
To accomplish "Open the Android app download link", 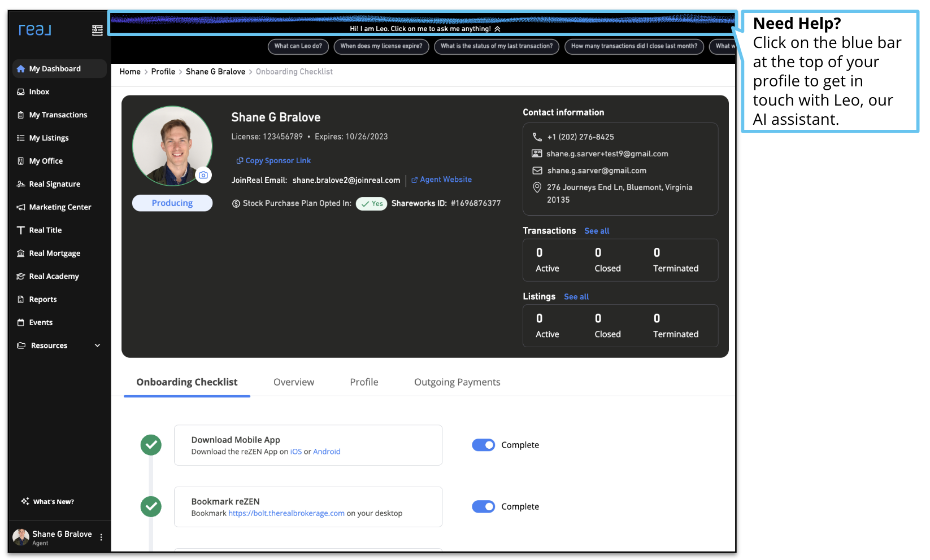I will [327, 452].
